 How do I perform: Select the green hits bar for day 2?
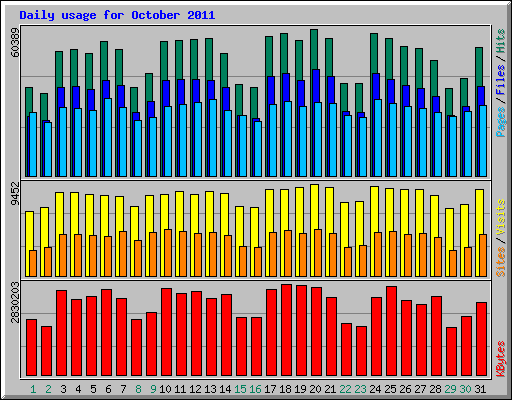tap(44, 107)
